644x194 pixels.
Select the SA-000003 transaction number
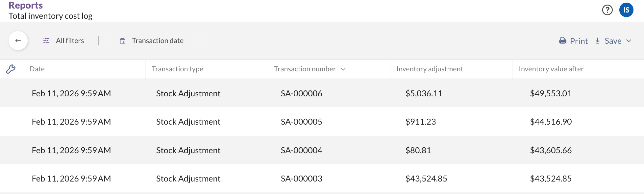[301, 179]
